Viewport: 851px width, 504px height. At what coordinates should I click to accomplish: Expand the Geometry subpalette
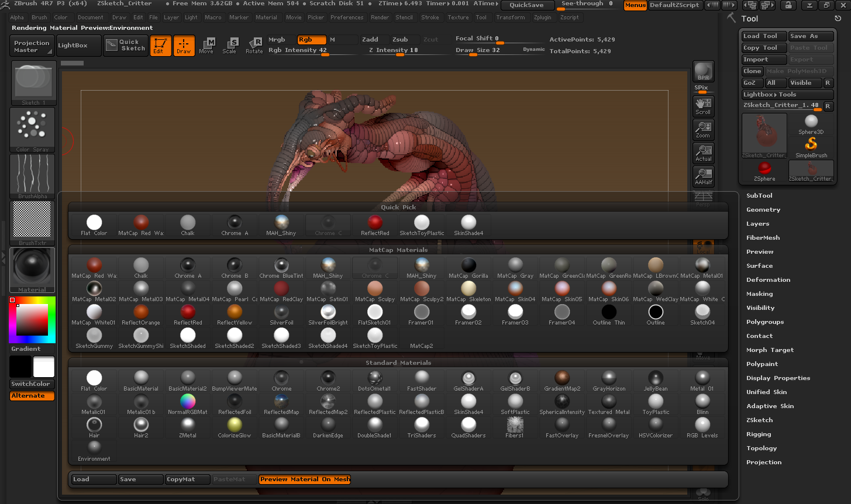coord(763,210)
